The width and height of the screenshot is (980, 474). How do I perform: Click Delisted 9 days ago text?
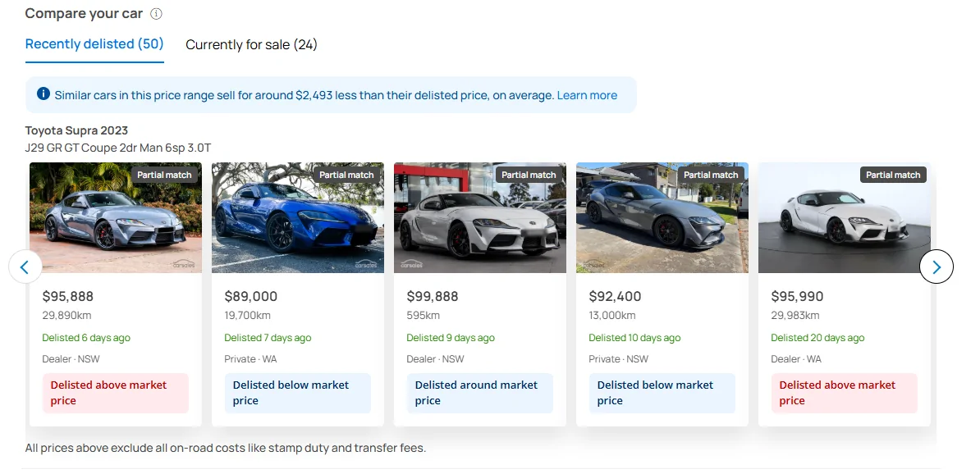pos(451,338)
